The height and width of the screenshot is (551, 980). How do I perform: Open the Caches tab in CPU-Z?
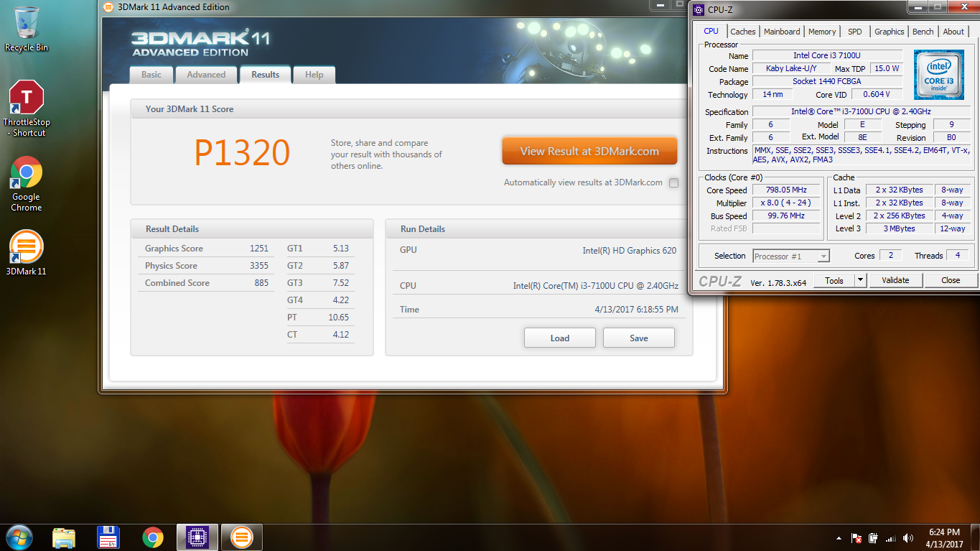[x=743, y=32]
